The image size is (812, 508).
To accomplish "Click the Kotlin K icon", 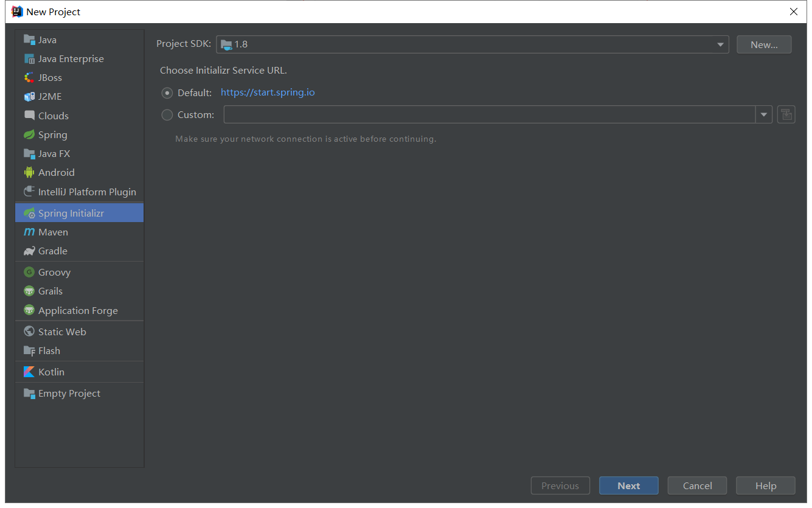I will [x=29, y=372].
